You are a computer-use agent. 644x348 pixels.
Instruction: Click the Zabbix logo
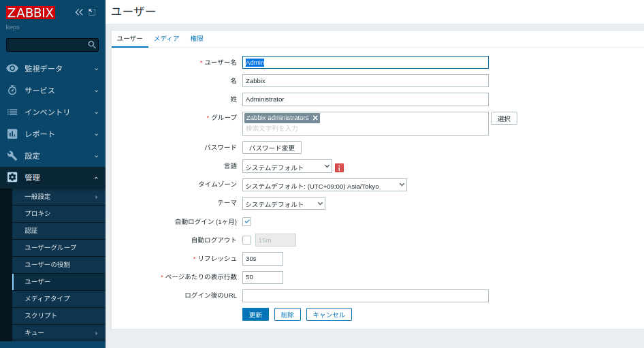pos(31,12)
